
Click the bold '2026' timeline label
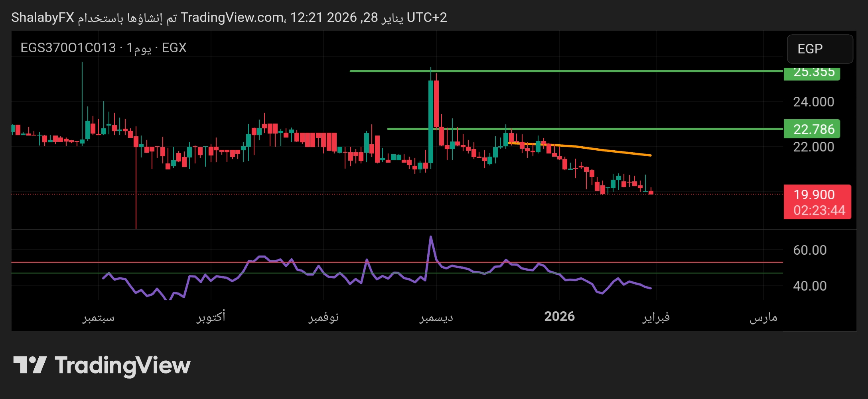pyautogui.click(x=560, y=316)
